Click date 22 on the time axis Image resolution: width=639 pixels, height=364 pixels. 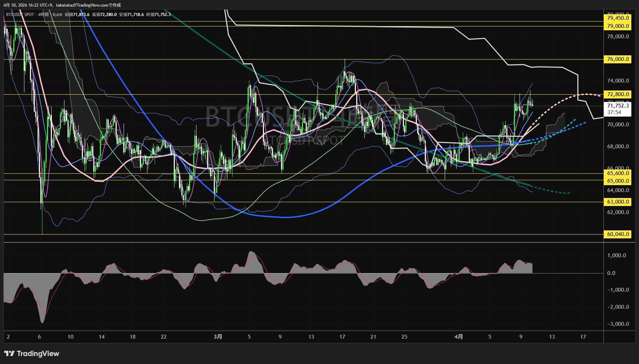(x=163, y=337)
